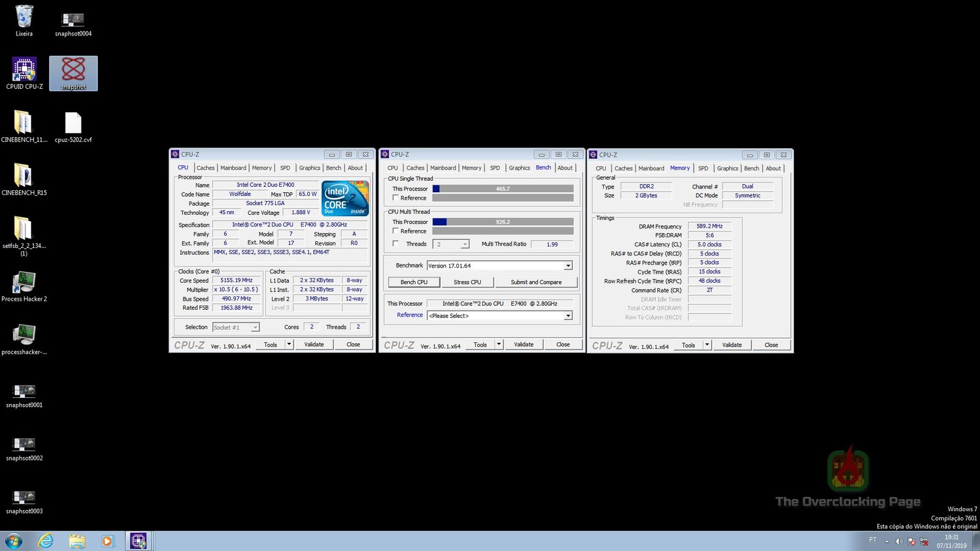
Task: Enable the Single Thread Reference checkbox
Action: pos(396,198)
